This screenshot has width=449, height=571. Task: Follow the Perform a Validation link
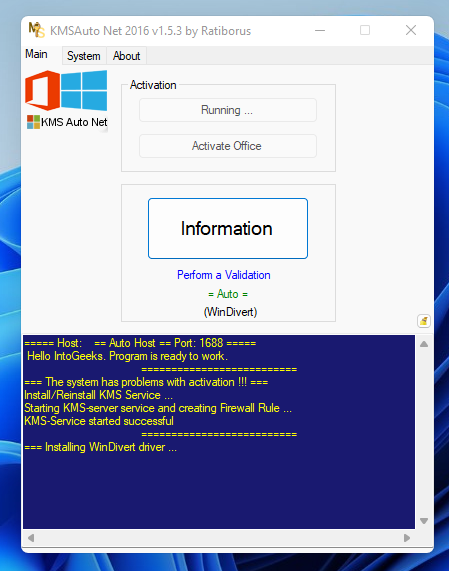[x=224, y=275]
